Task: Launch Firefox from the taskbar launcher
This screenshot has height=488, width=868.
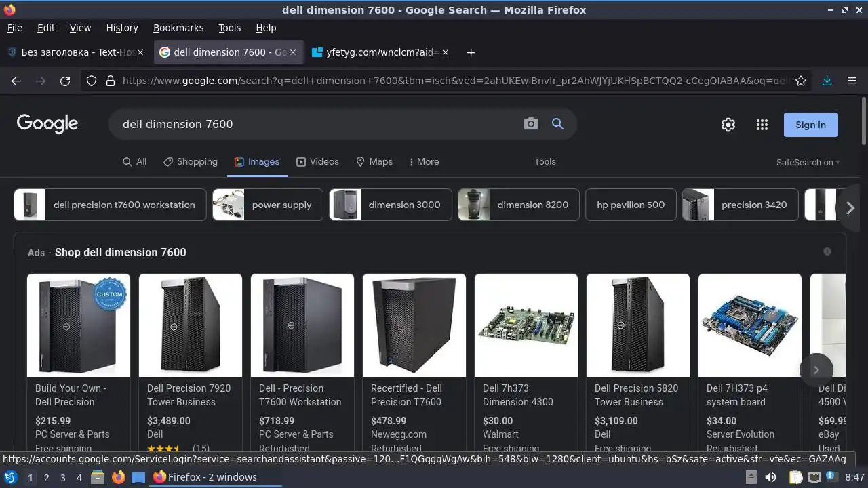Action: point(119,477)
